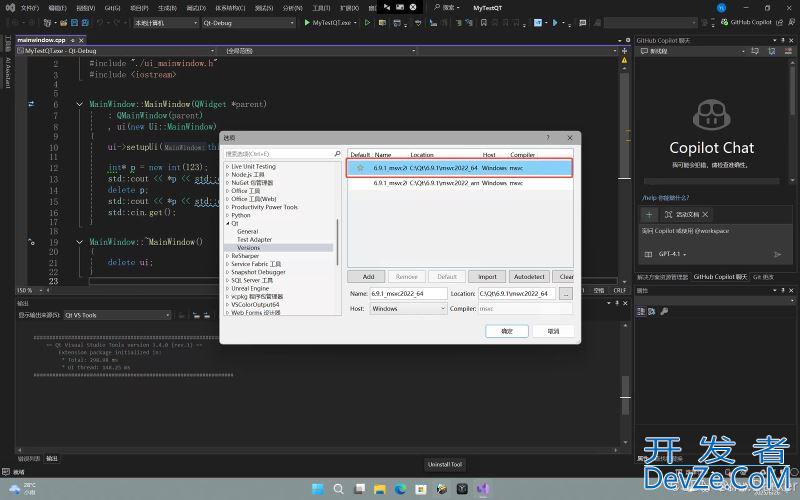Click the user account avatar in the title bar
This screenshot has height=500, width=800.
721,8
